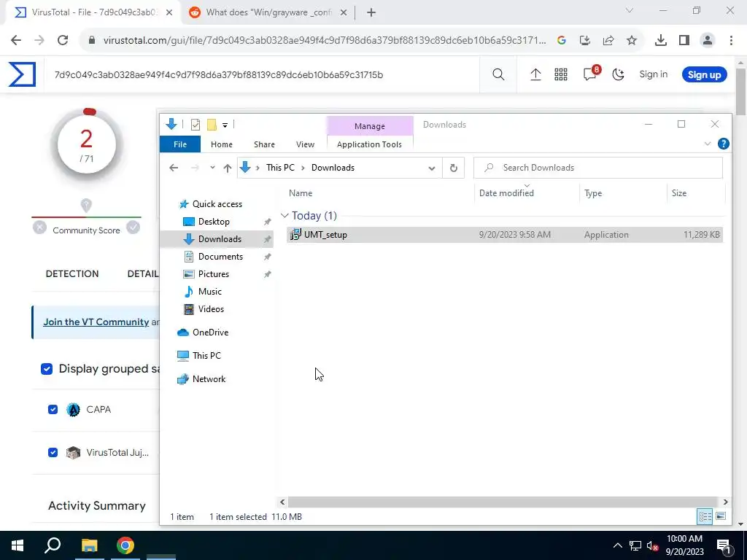Expand the Explorer ribbon chevron
Screen dimensions: 747x560
coord(708,144)
